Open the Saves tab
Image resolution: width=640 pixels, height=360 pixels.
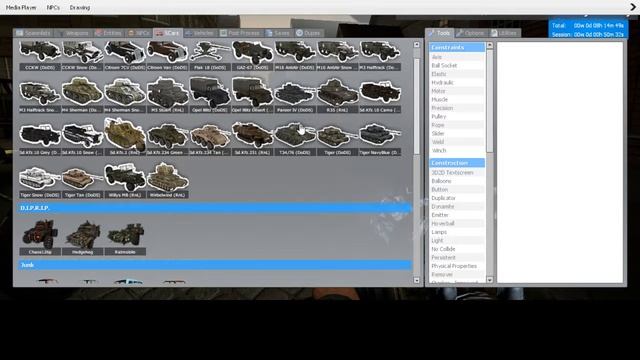[278, 33]
